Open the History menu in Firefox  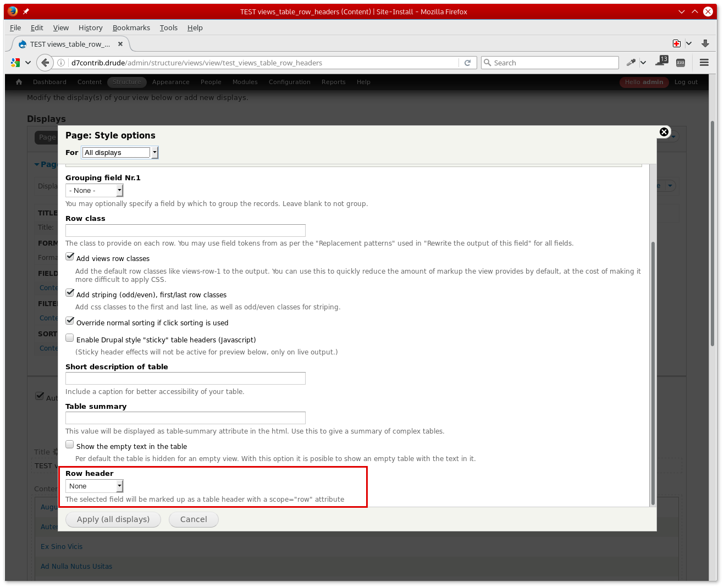(x=90, y=27)
